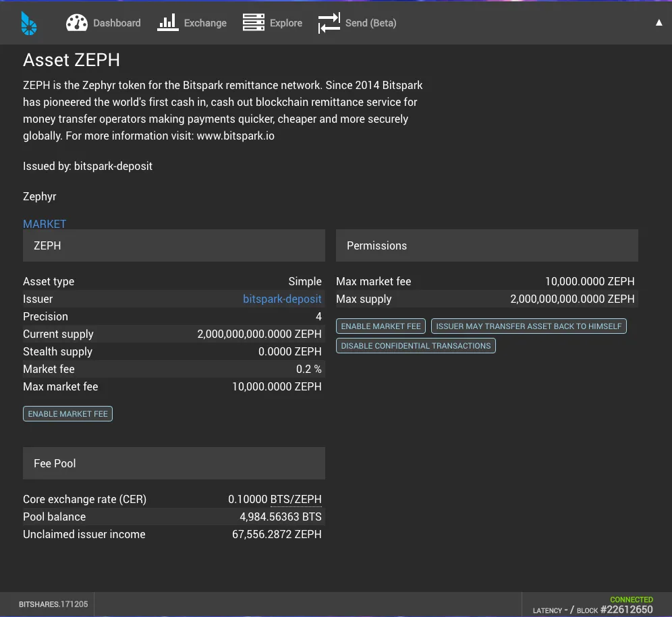
Task: Open Send (Beta) menu item
Action: tap(358, 23)
